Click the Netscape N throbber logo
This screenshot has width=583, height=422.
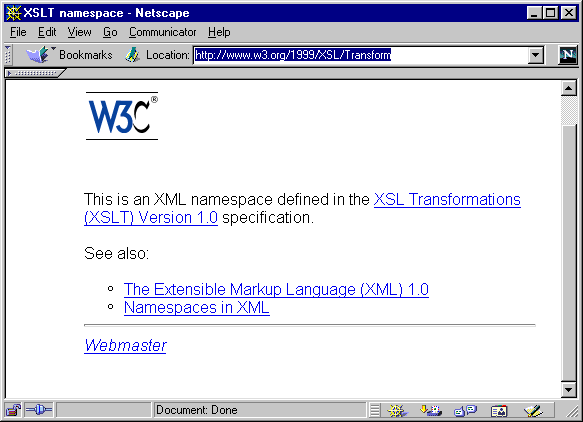[x=568, y=55]
